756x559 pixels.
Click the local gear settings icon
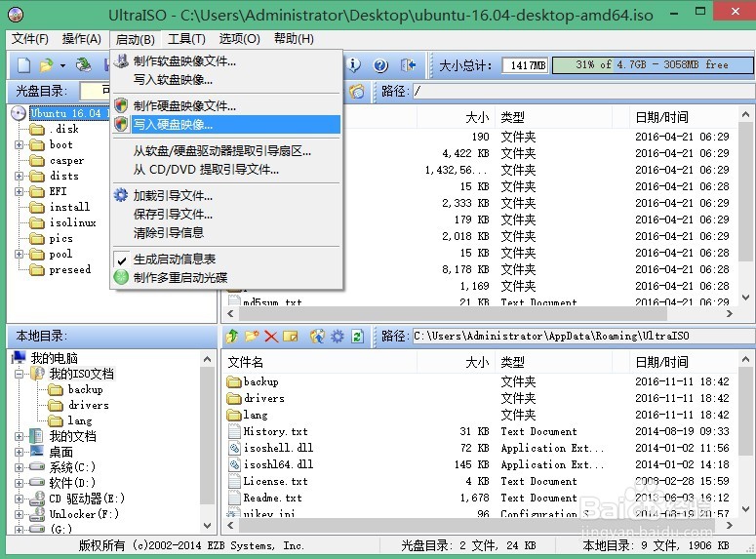point(337,336)
